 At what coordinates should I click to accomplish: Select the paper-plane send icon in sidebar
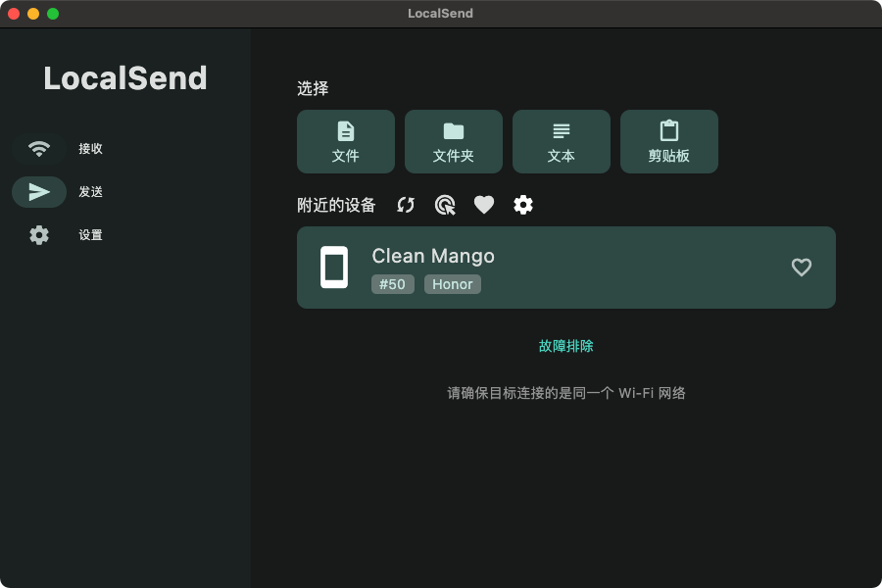click(x=38, y=192)
